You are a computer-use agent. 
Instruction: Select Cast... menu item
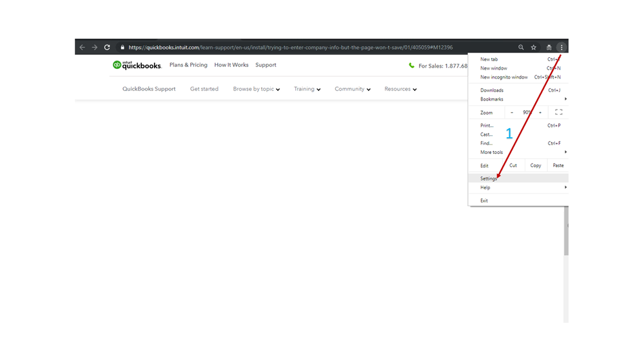coord(518,134)
